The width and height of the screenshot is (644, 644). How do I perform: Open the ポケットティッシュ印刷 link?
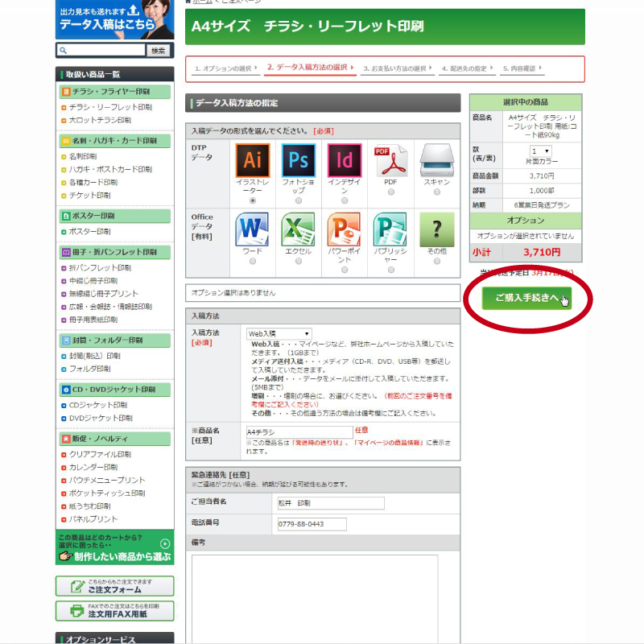(x=107, y=493)
